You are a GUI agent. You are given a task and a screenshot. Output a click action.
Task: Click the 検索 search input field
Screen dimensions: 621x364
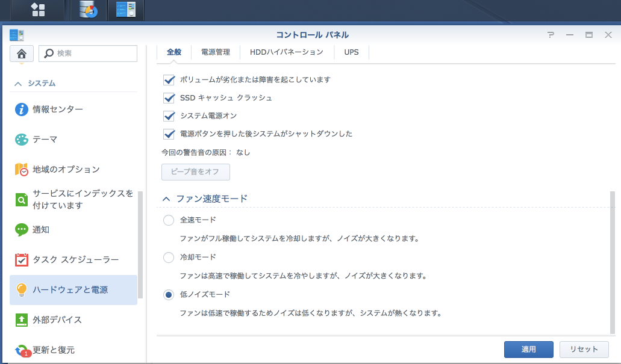pos(95,54)
